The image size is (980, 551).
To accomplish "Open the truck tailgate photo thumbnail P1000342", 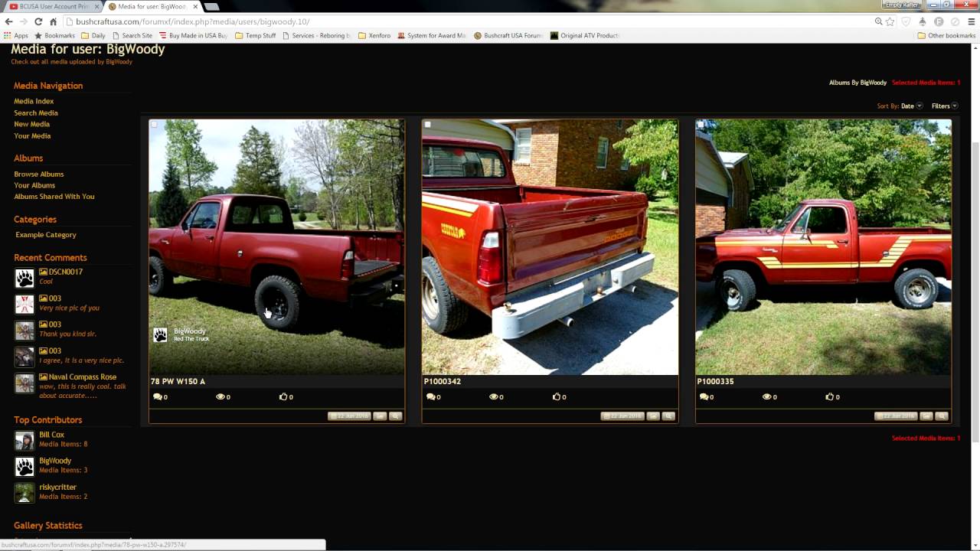I will (550, 246).
